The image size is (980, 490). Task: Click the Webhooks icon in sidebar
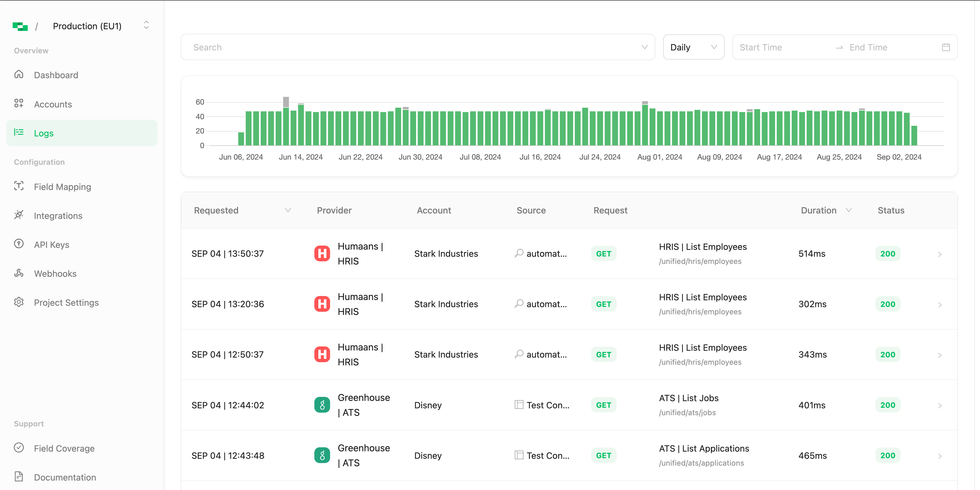point(19,273)
